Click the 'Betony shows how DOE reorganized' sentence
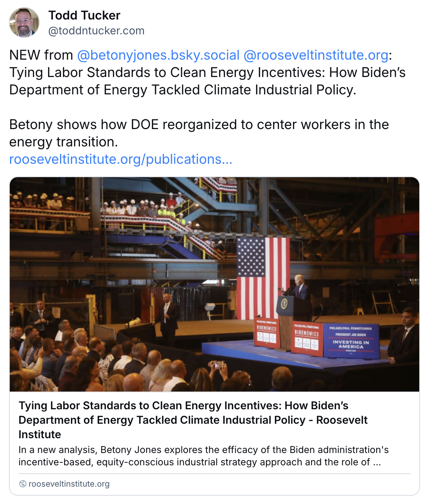 (x=199, y=124)
